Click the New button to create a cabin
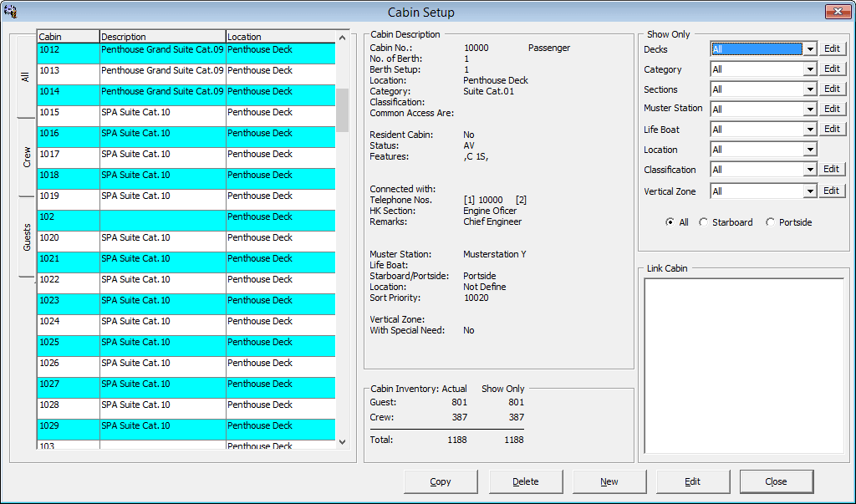This screenshot has height=504, width=856. [609, 481]
